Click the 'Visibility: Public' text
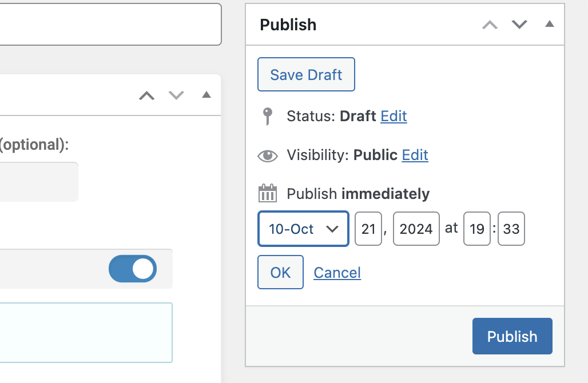This screenshot has height=383, width=588. click(x=342, y=155)
